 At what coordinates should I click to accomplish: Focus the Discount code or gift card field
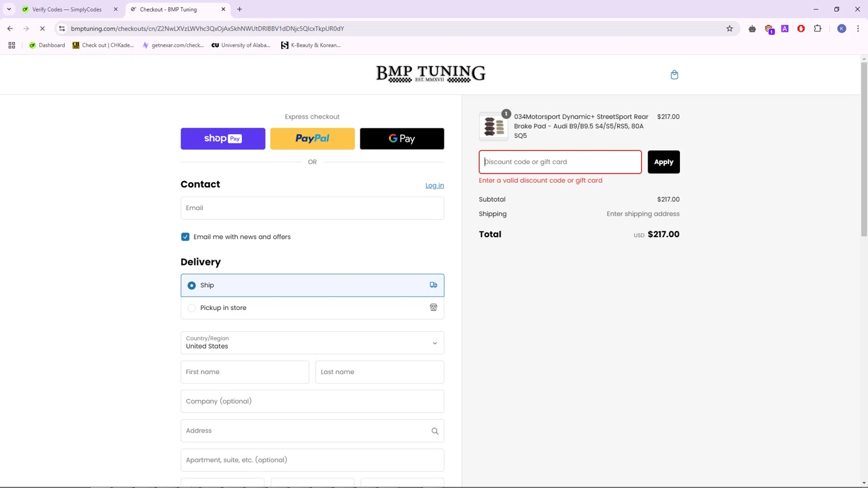[560, 162]
